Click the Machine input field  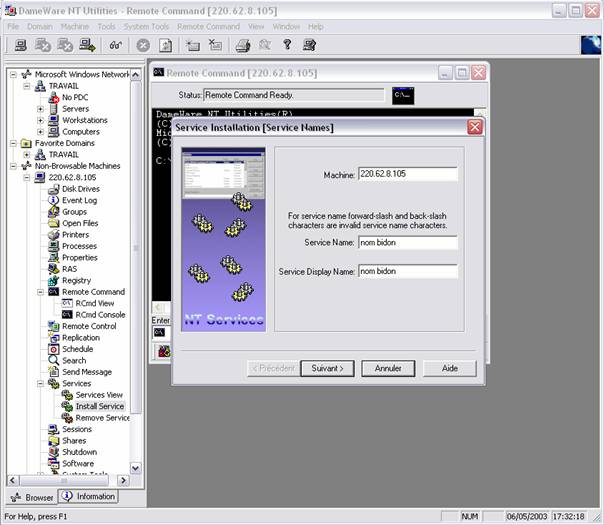point(408,174)
